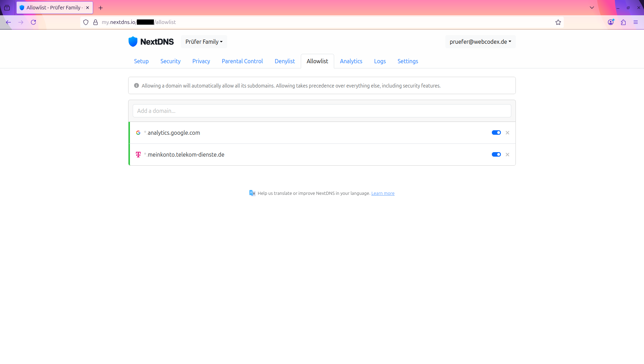644x364 pixels.
Task: Open the Firefox extensions puzzle icon
Action: point(623,22)
